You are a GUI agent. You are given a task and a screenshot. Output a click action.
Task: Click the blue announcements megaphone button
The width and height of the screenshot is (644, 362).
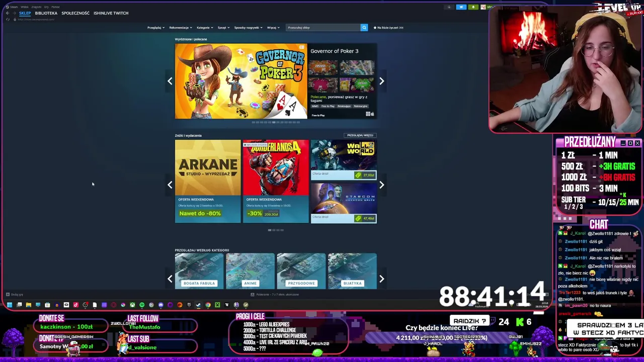pos(461,7)
